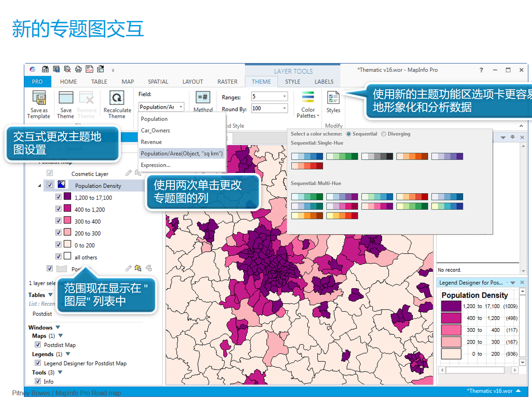Click the last table icon before the quick access arrow
This screenshot has height=403, width=532.
(x=101, y=69)
